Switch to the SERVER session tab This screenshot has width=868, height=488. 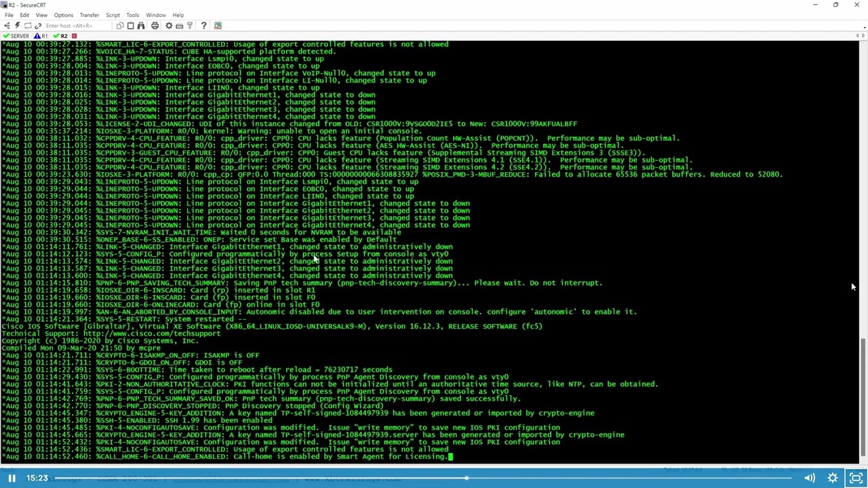pyautogui.click(x=16, y=36)
